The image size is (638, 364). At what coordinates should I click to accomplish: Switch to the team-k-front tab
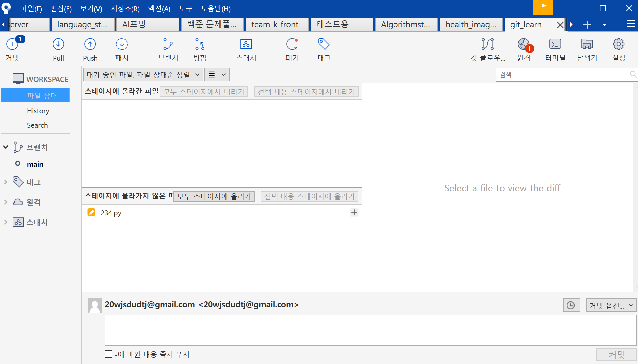pos(275,25)
